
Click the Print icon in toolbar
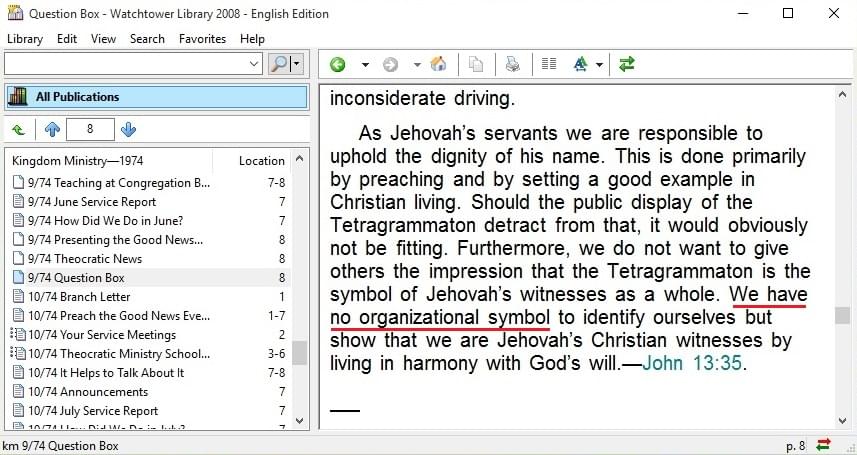coord(513,65)
